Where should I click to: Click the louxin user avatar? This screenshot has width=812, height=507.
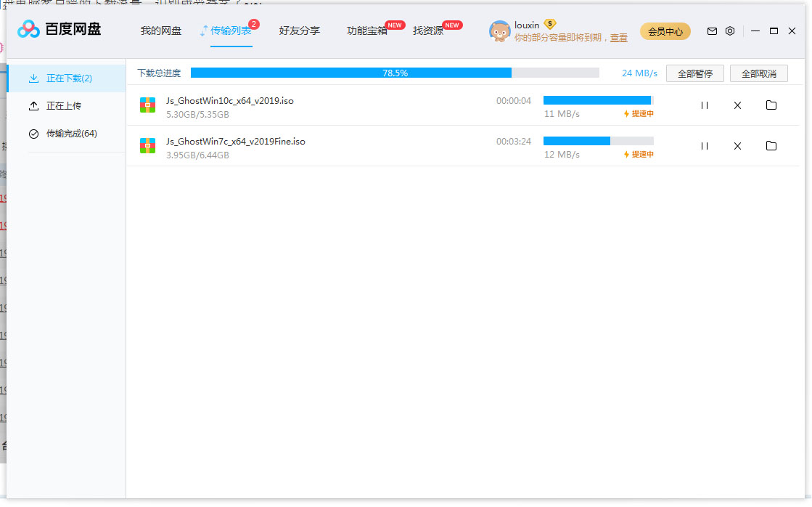coord(499,32)
